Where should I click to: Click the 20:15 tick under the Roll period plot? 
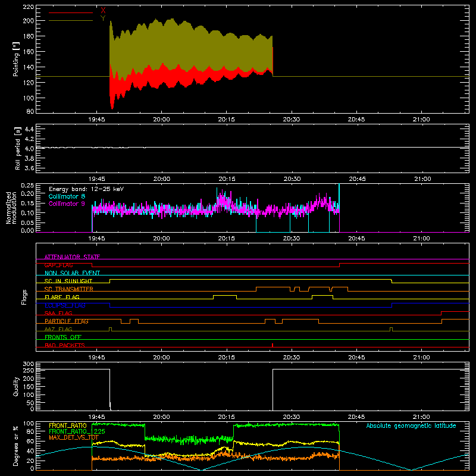pos(227,179)
